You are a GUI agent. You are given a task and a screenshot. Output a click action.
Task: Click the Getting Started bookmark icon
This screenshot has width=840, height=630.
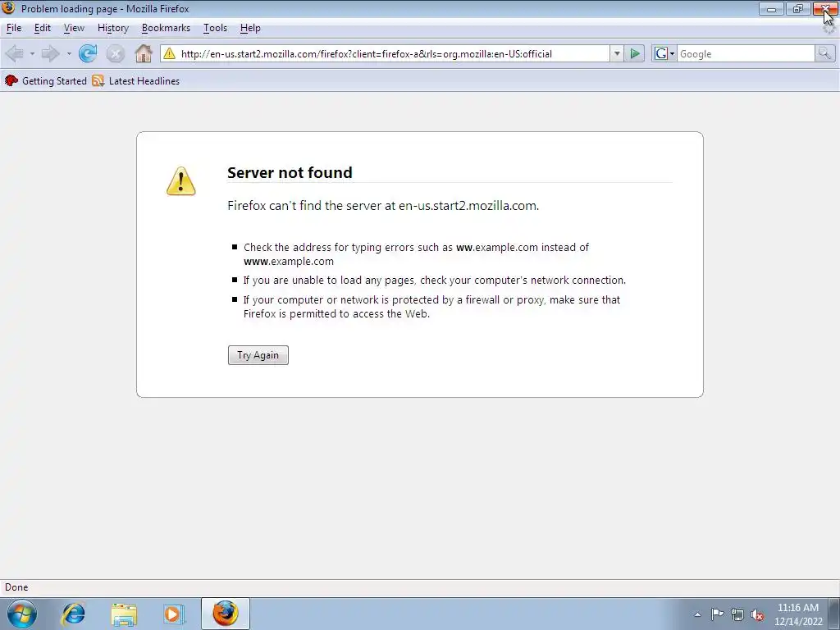(11, 81)
